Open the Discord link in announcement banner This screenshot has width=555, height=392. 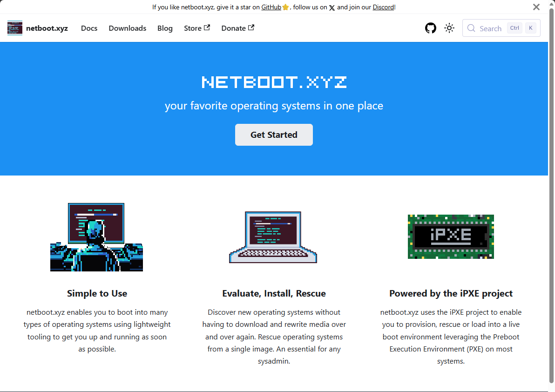[383, 7]
